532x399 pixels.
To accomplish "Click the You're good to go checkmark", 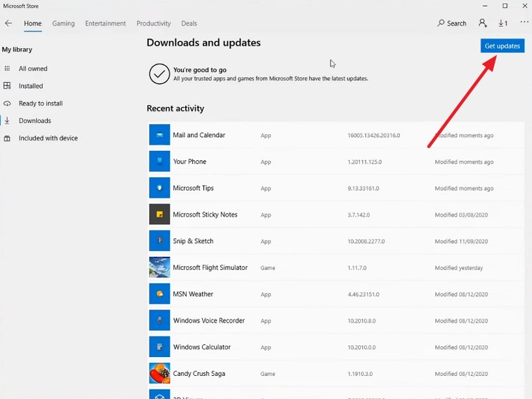I will (x=159, y=74).
